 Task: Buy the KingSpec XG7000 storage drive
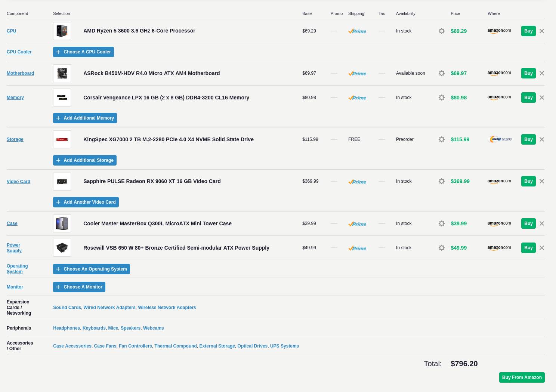coord(528,139)
